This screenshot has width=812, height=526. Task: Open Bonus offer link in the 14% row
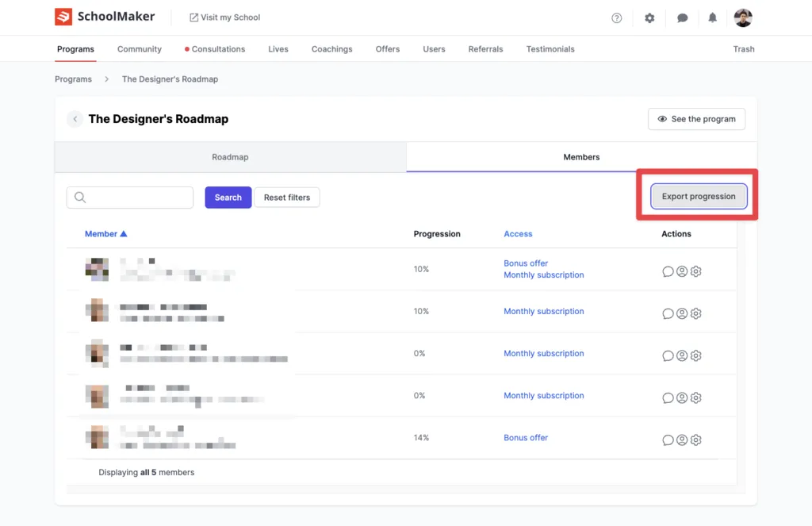click(x=526, y=437)
